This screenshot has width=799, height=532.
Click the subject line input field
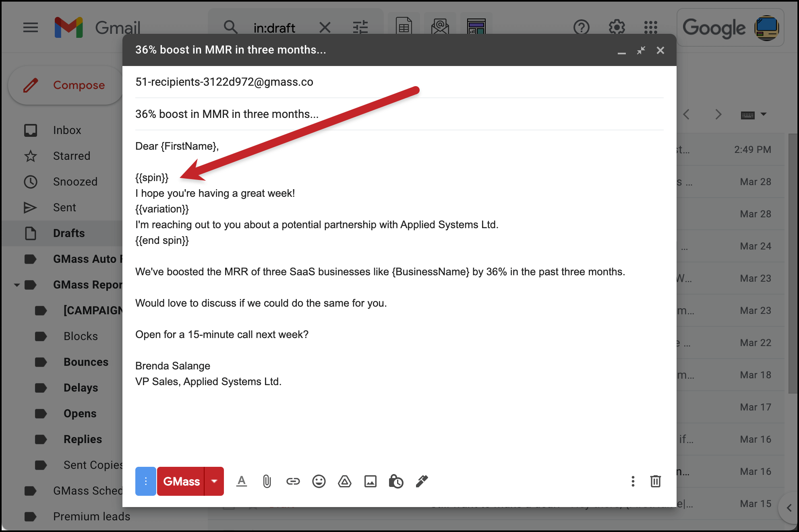399,113
